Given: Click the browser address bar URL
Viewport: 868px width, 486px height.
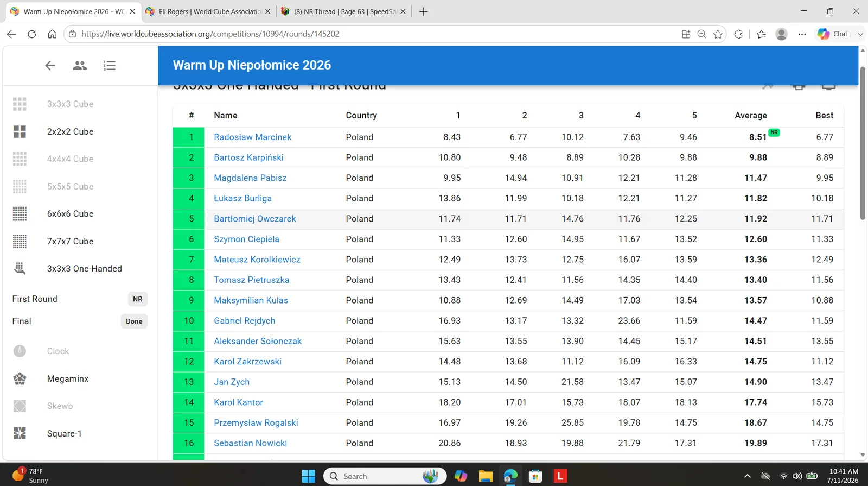Looking at the screenshot, I should click(210, 34).
